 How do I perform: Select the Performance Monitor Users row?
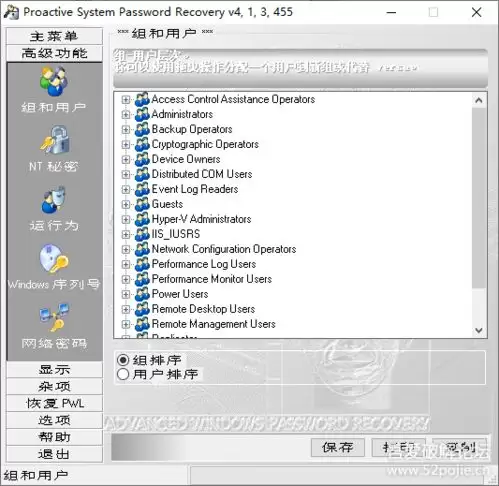pyautogui.click(x=212, y=279)
